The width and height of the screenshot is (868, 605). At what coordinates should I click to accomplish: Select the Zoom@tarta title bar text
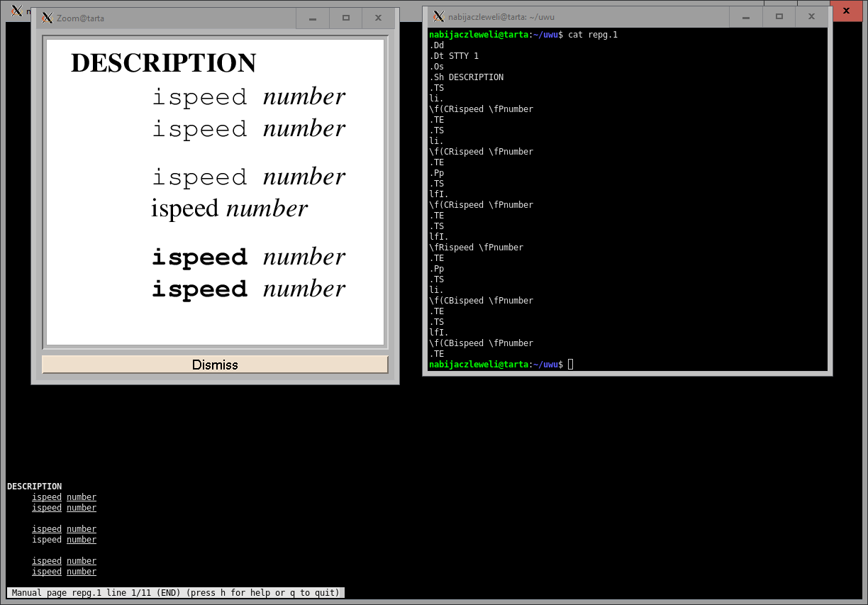point(80,18)
